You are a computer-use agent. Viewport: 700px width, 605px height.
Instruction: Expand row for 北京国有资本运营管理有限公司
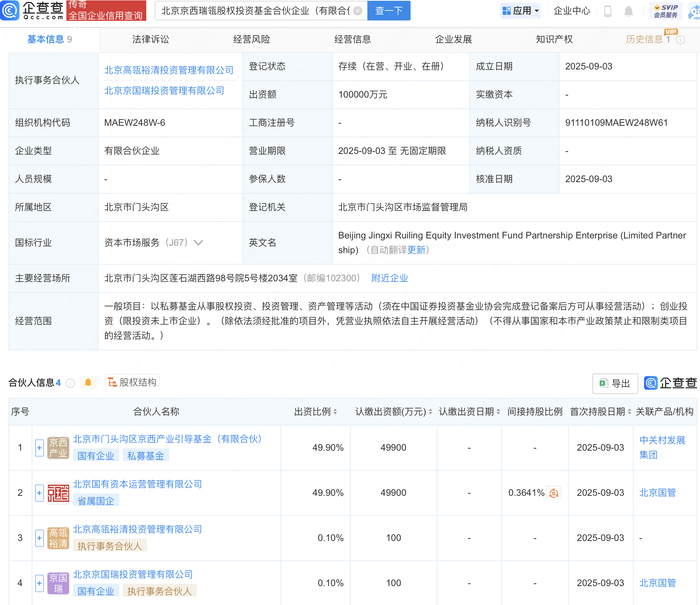[x=39, y=493]
